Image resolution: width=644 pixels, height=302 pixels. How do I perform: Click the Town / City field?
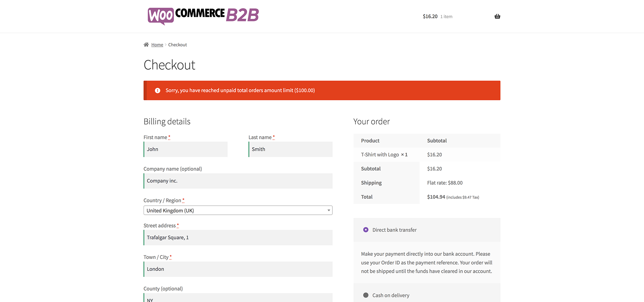coord(238,269)
